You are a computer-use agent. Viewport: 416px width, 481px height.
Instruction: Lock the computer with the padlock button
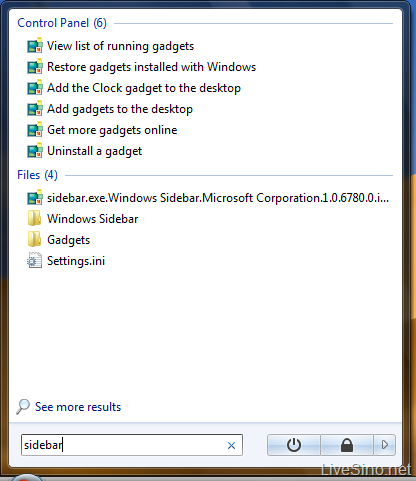(x=347, y=445)
